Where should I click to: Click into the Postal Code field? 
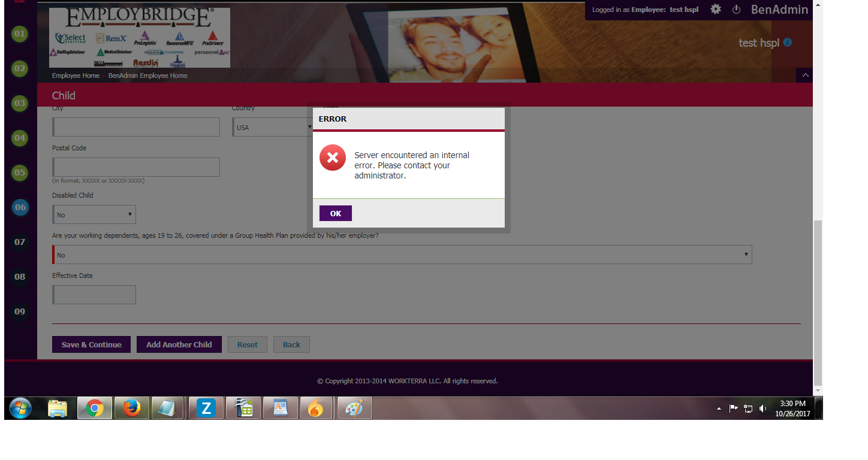point(137,167)
